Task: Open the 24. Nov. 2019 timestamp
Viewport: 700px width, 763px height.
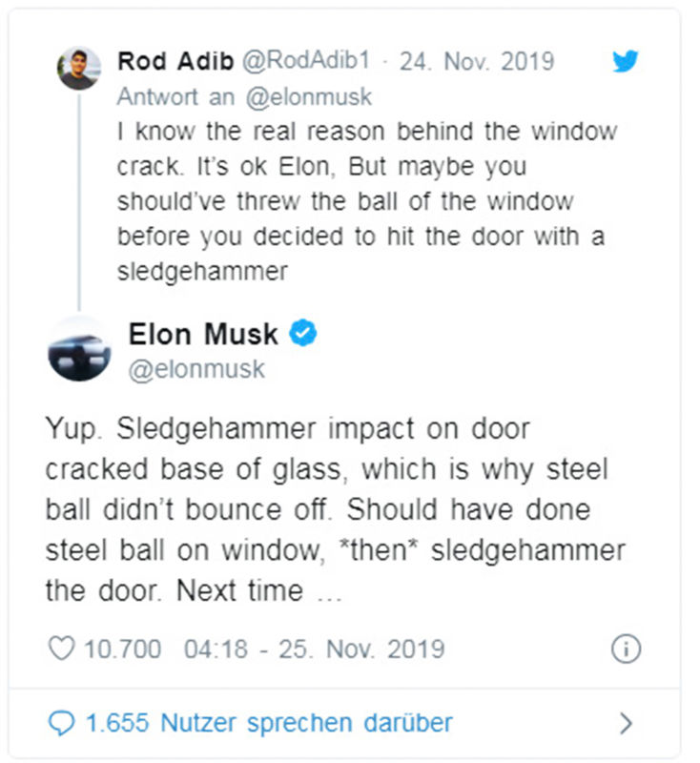Action: [477, 62]
